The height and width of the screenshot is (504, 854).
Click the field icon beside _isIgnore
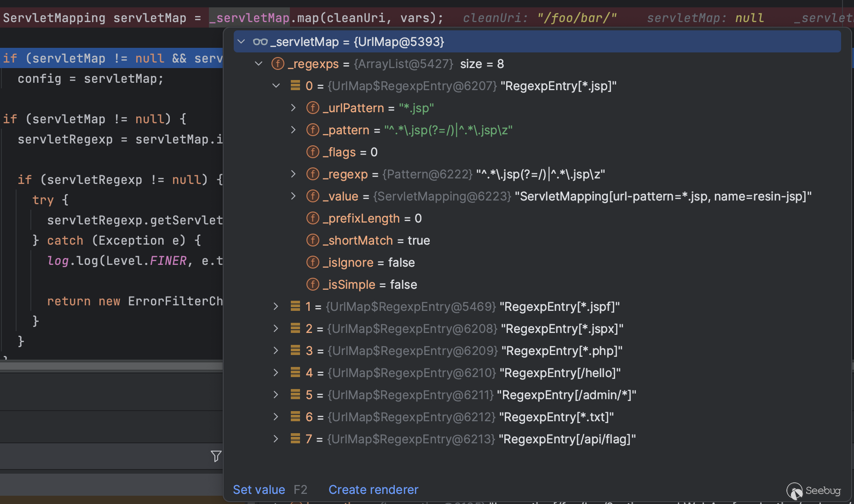(x=312, y=263)
